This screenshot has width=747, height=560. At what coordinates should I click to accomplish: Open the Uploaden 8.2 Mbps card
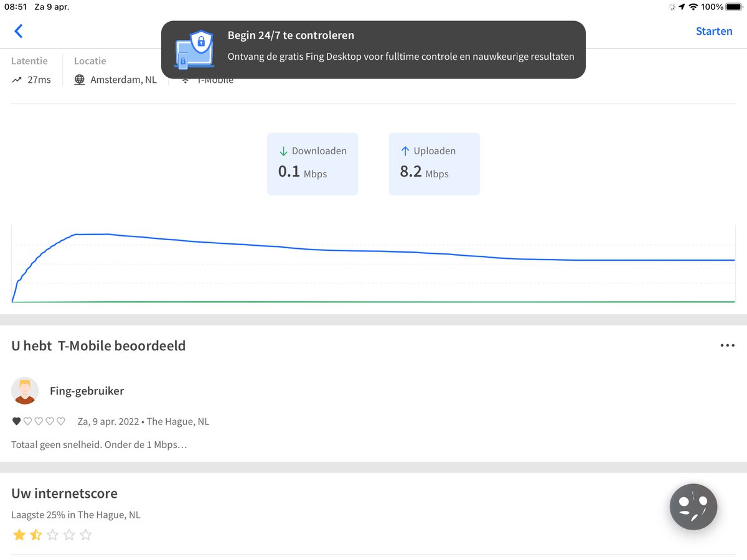pyautogui.click(x=435, y=164)
